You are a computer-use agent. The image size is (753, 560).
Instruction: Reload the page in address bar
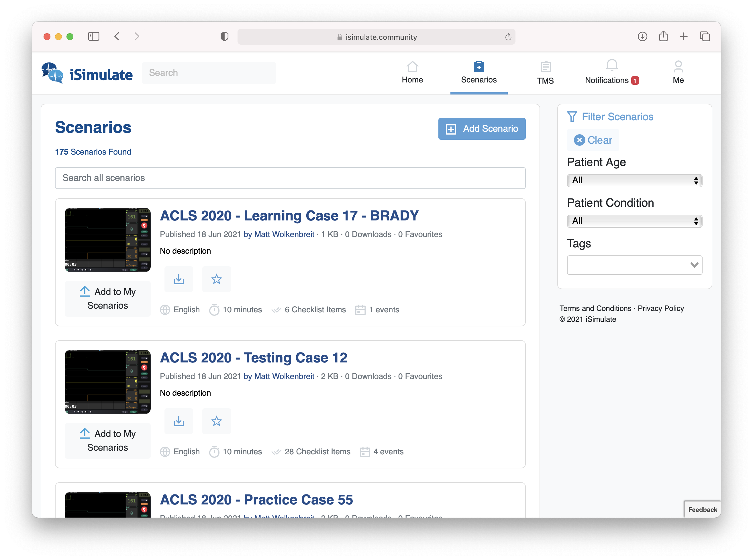[x=508, y=37]
